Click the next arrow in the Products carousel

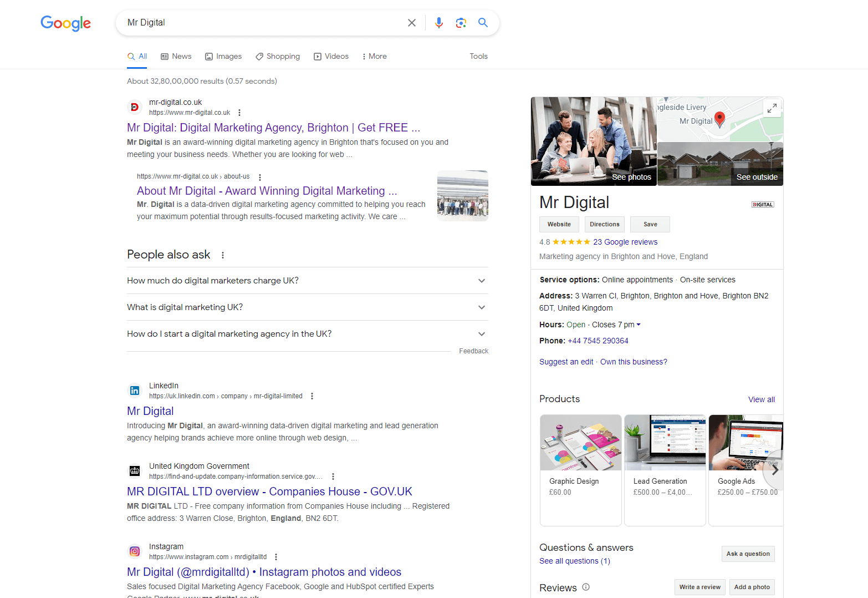coord(774,469)
